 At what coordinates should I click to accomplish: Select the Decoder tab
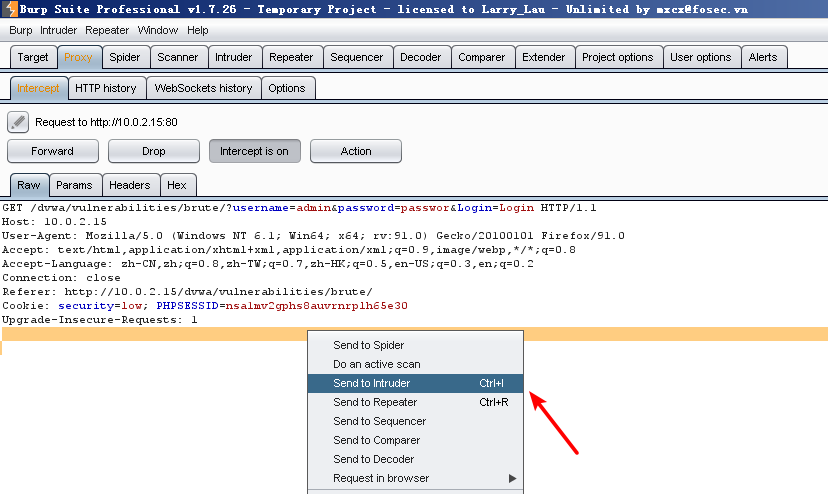tap(420, 57)
